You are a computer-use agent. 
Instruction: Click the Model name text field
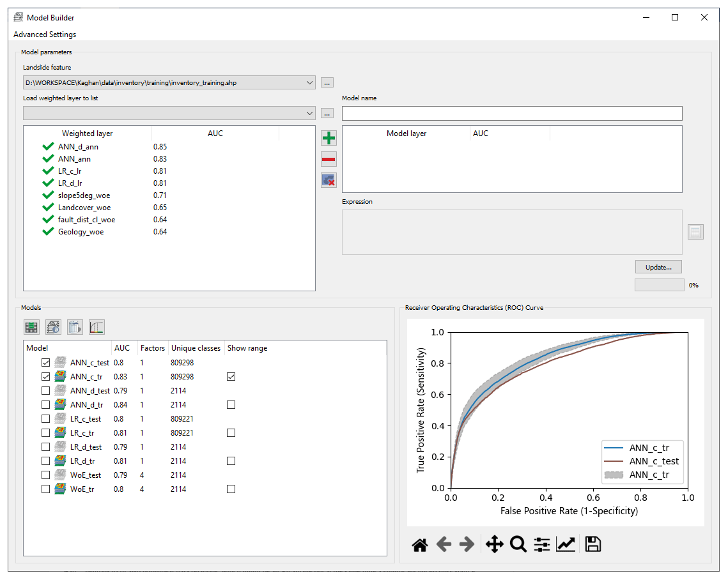(x=512, y=114)
